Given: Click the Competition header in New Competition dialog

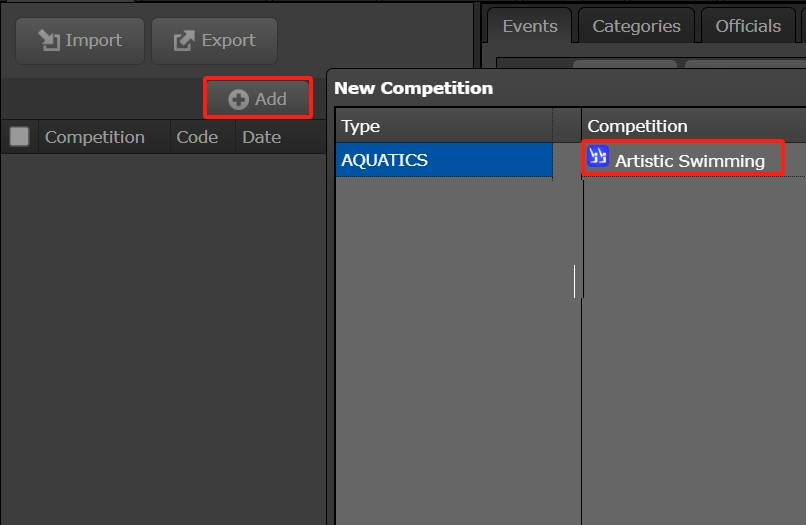Looking at the screenshot, I should click(637, 127).
